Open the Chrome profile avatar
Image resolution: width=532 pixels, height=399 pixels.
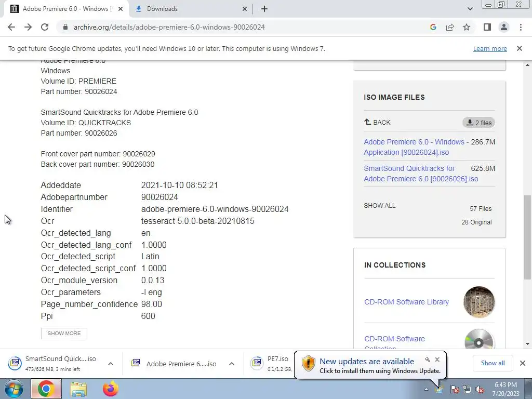[x=504, y=27]
